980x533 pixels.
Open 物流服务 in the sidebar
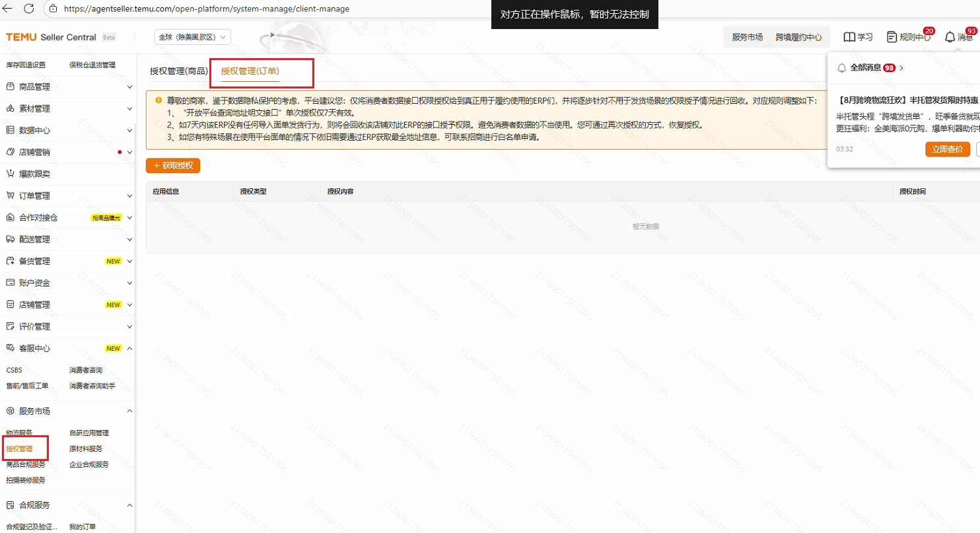[19, 433]
